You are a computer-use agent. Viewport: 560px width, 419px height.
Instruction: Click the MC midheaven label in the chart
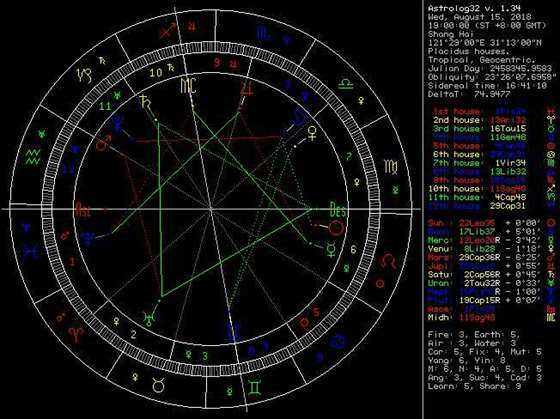188,85
